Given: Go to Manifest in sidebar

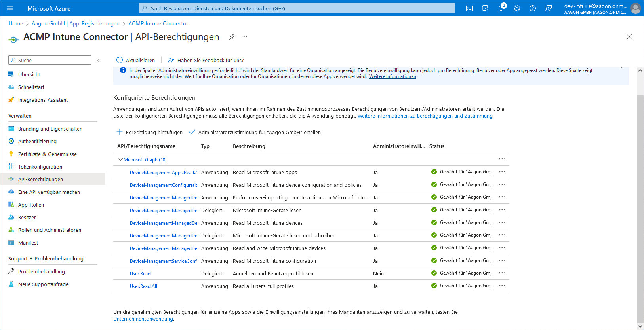Looking at the screenshot, I should click(28, 243).
